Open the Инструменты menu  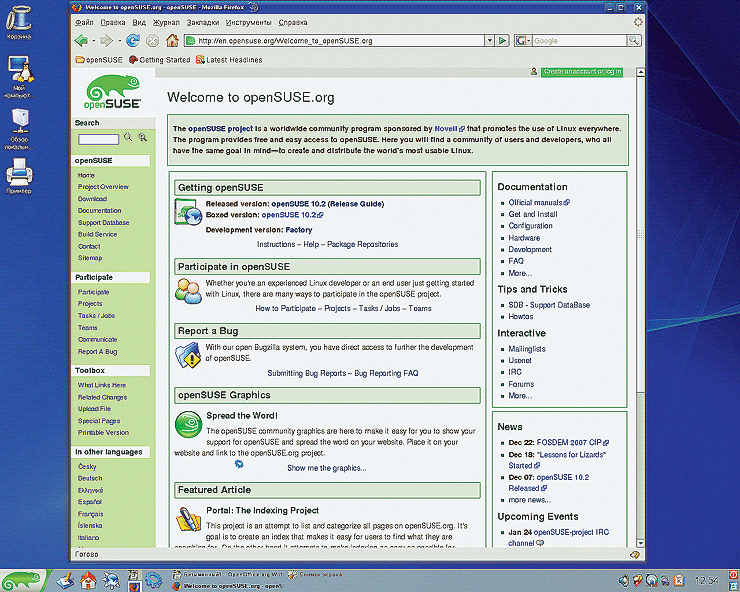[248, 22]
